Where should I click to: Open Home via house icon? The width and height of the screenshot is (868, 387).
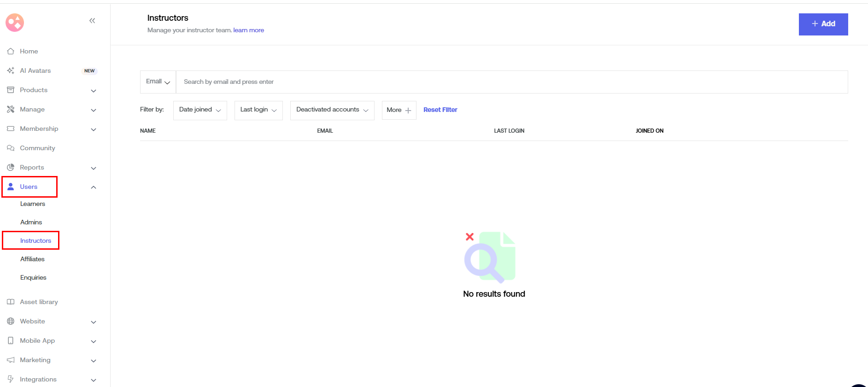pyautogui.click(x=11, y=51)
